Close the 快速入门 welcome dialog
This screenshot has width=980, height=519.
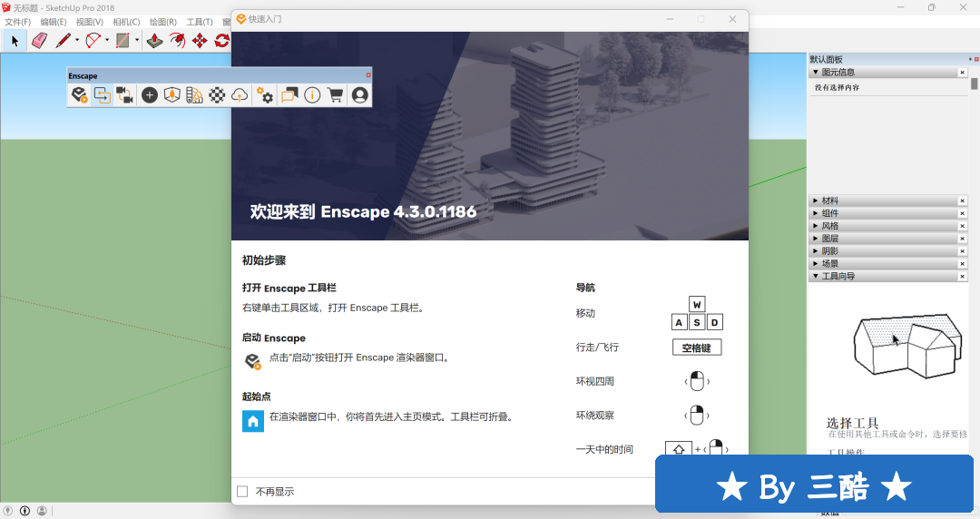pos(732,19)
